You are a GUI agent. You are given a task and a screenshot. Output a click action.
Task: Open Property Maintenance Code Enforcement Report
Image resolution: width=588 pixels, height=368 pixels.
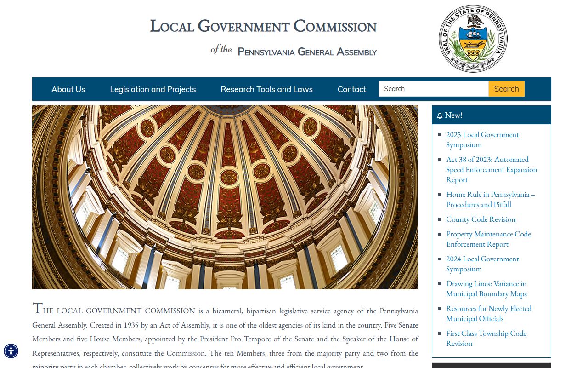488,239
